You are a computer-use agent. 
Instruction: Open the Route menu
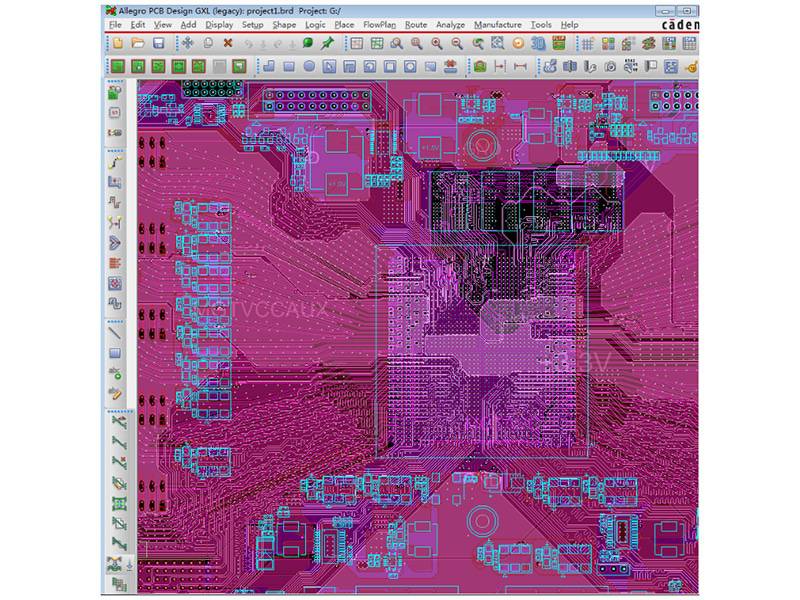coord(416,23)
